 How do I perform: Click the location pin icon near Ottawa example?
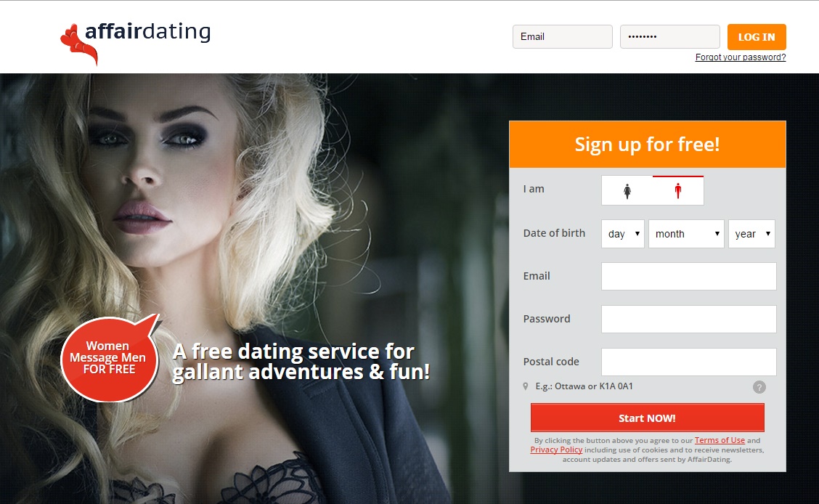pos(526,386)
